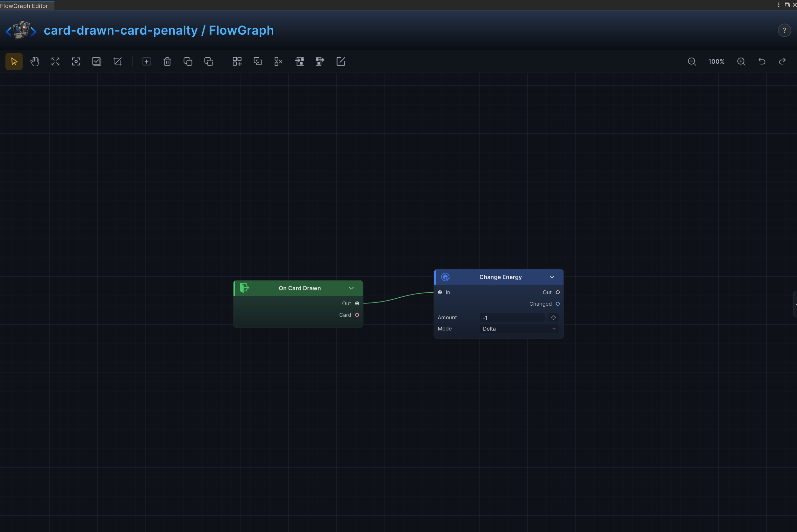The image size is (797, 532).
Task: Select the arrow pointer tool
Action: click(x=14, y=61)
